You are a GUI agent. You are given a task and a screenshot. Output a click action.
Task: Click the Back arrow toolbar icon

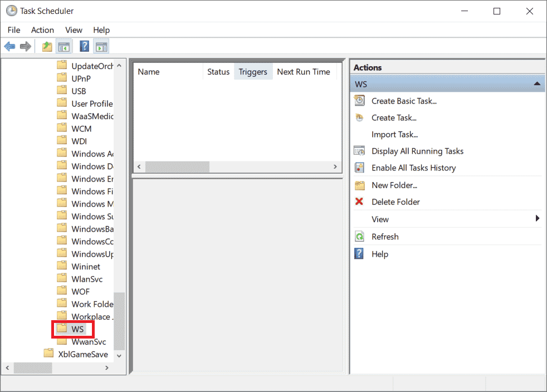[10, 46]
